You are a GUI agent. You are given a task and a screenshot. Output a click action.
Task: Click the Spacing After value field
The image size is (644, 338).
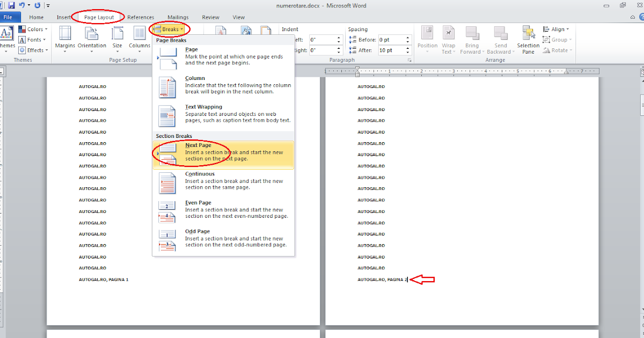pyautogui.click(x=390, y=50)
